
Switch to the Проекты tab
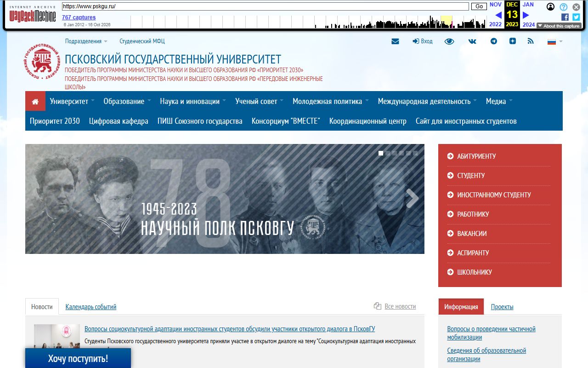pyautogui.click(x=502, y=307)
